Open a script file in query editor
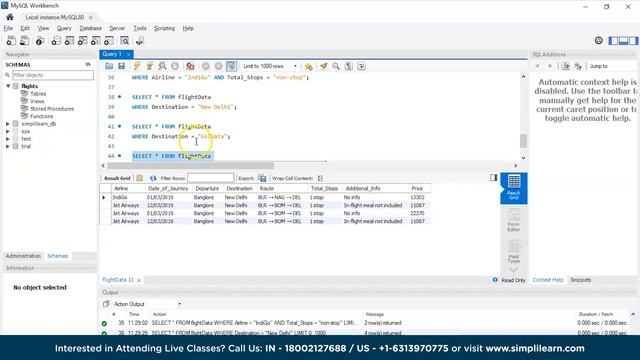This screenshot has width=640, height=360. (109, 66)
